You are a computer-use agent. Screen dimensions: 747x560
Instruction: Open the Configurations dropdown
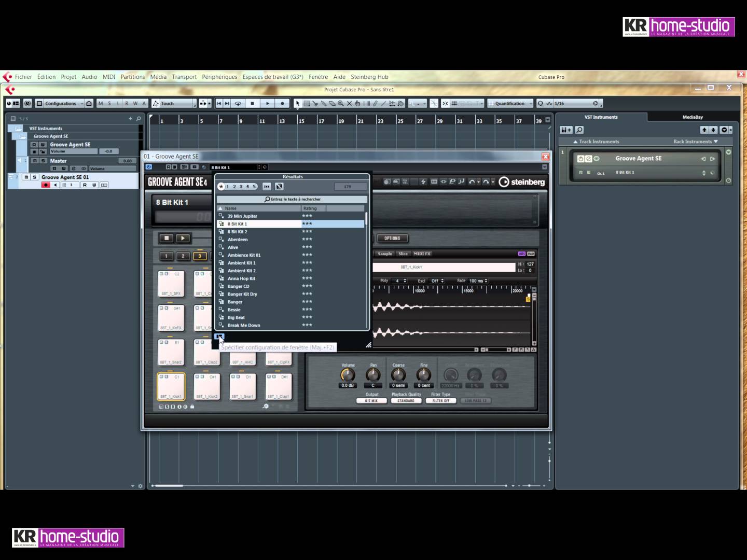pyautogui.click(x=60, y=104)
